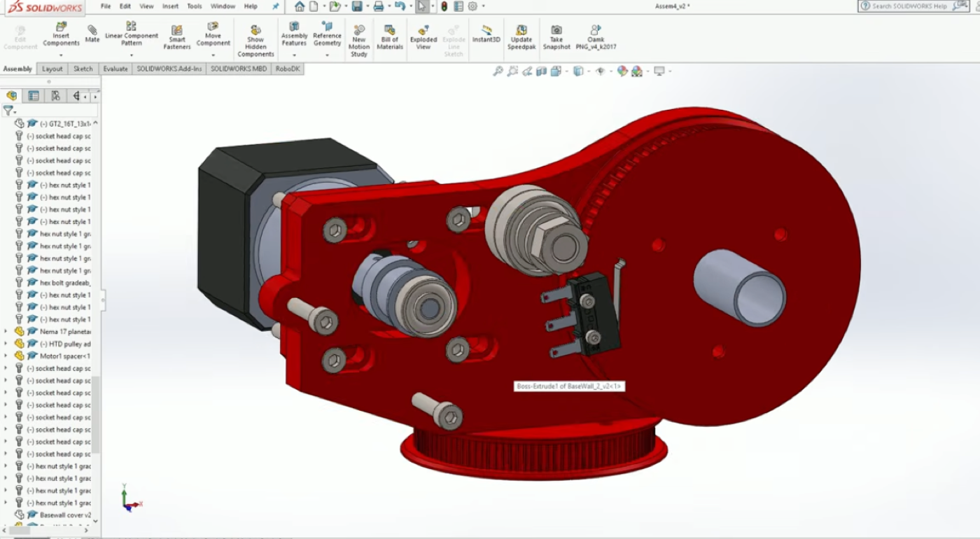Viewport: 980px width, 539px height.
Task: Click the Instant3D button
Action: [486, 34]
